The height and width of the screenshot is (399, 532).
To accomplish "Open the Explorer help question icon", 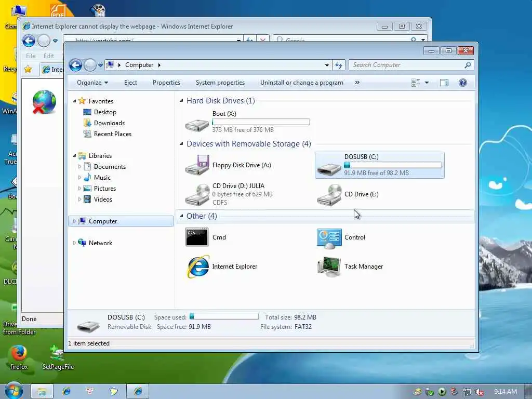I will 462,83.
